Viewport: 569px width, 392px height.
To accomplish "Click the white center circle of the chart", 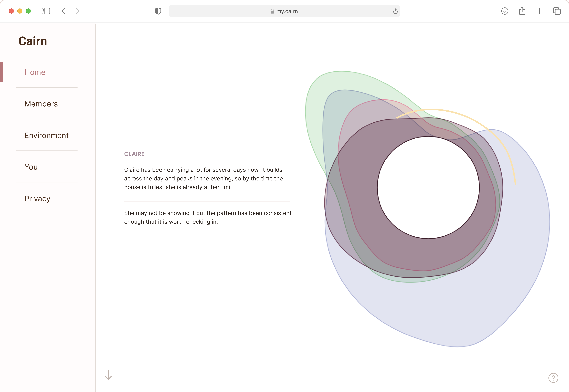I will coord(428,187).
